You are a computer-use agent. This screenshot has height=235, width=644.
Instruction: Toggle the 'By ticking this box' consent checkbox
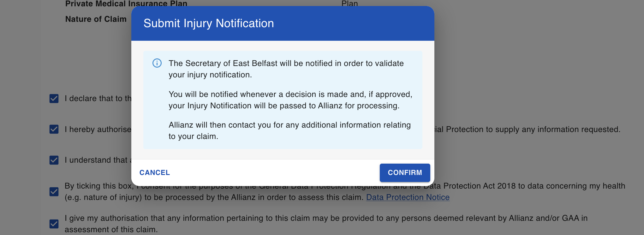54,192
